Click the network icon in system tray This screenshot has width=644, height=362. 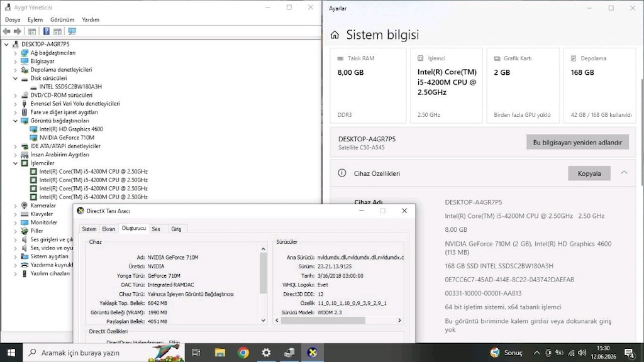(x=571, y=353)
